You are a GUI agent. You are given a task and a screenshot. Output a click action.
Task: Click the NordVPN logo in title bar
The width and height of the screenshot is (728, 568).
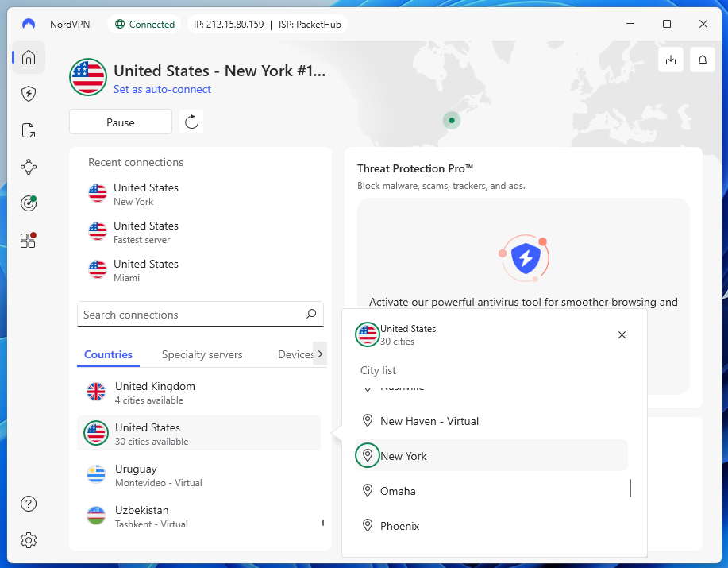(29, 24)
